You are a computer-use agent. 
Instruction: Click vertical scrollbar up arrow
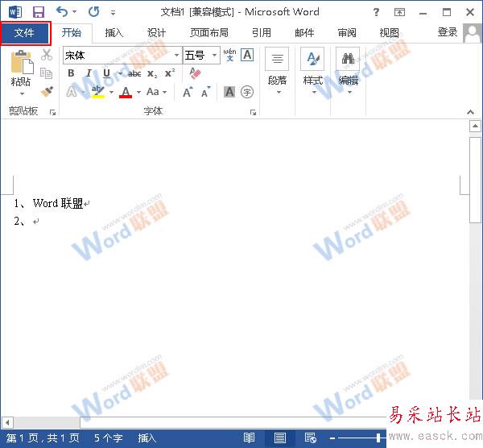coord(475,127)
